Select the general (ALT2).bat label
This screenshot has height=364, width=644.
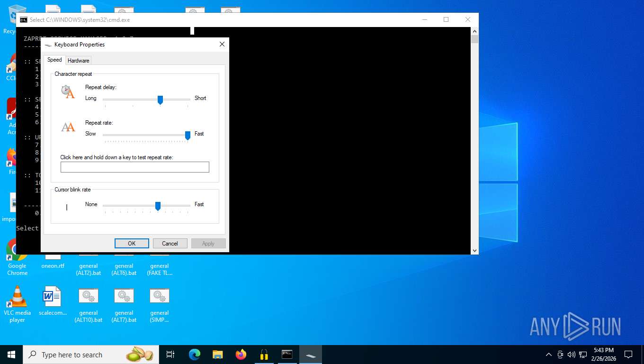(89, 269)
